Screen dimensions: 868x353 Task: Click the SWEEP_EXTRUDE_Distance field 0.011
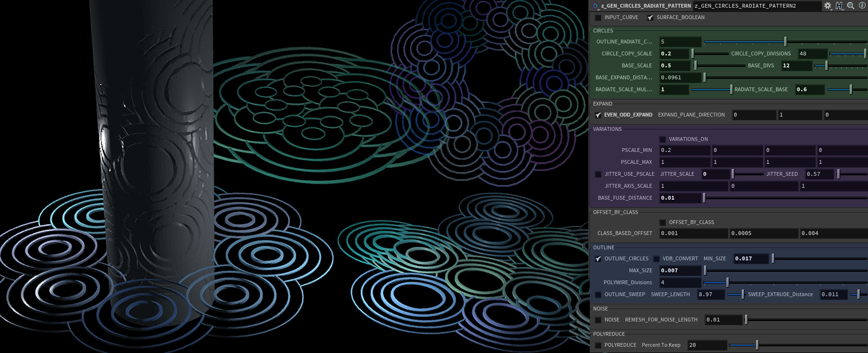coord(834,294)
